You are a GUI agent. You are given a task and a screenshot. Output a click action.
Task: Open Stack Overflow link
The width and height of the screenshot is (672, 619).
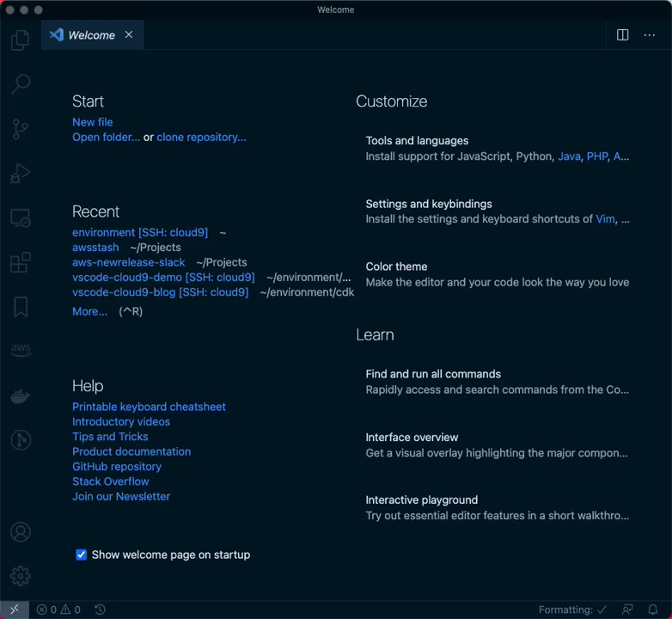pos(111,481)
